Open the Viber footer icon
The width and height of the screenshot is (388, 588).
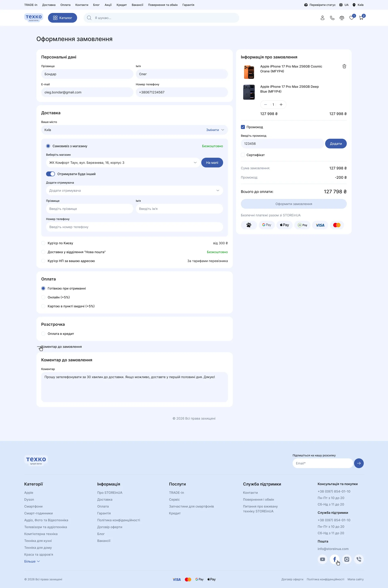(x=359, y=559)
